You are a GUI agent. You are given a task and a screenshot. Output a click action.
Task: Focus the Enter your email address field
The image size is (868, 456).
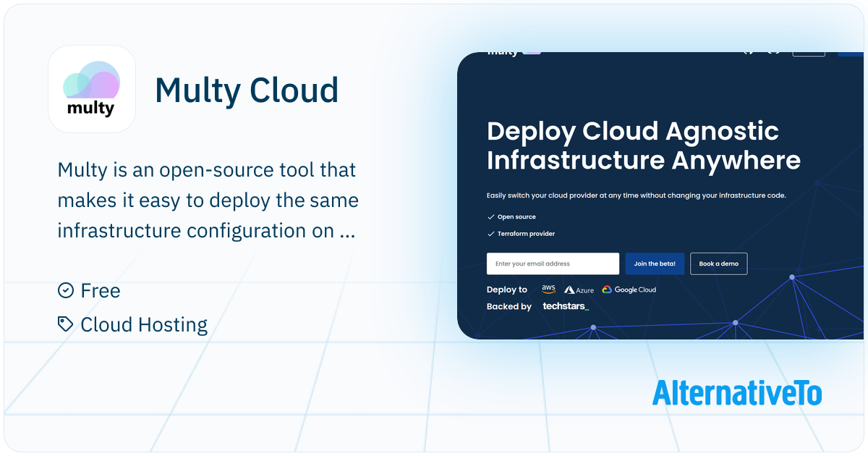[553, 263]
